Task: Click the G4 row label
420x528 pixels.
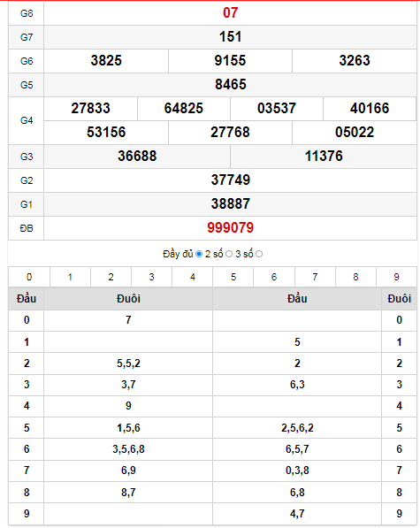Action: (27, 120)
